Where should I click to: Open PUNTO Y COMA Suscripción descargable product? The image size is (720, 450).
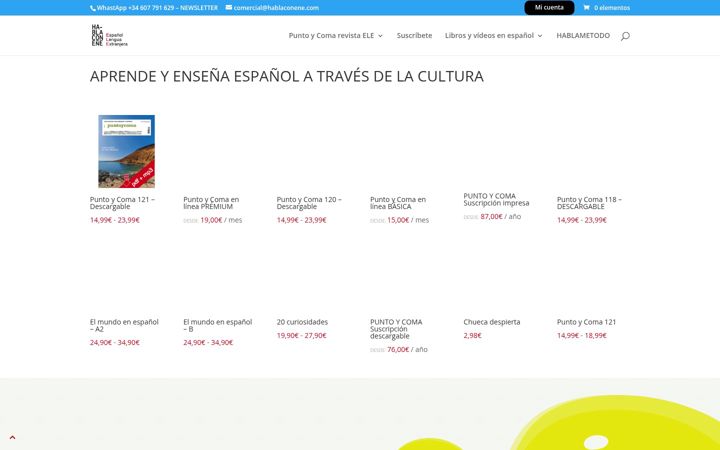tap(396, 329)
